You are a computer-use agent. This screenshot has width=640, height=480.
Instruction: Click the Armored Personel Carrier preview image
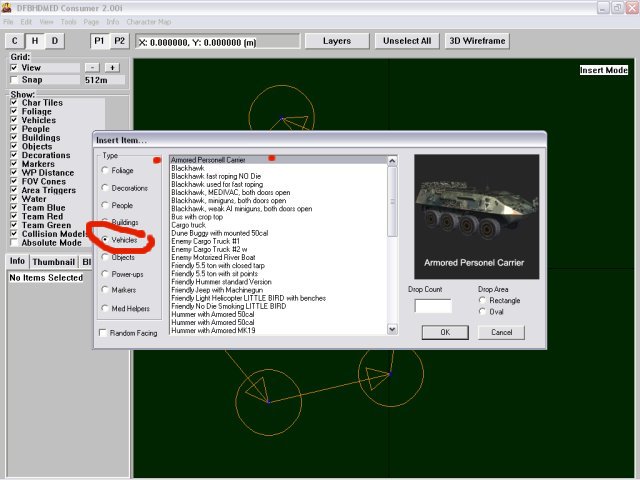[476, 214]
